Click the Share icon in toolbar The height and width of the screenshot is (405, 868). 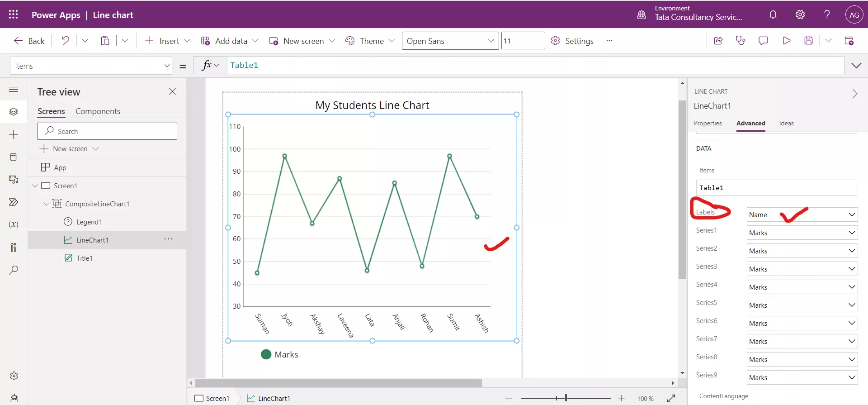click(x=718, y=41)
